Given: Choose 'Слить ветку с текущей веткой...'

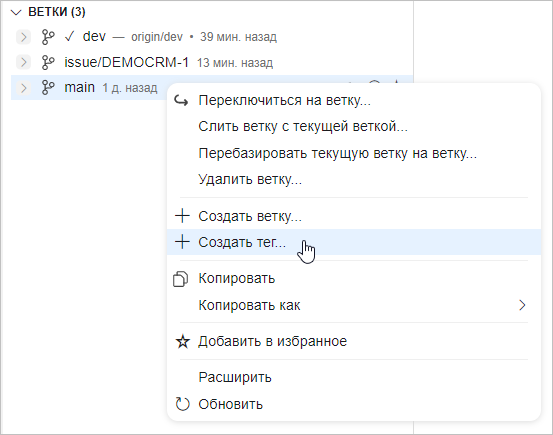Looking at the screenshot, I should click(x=354, y=127).
